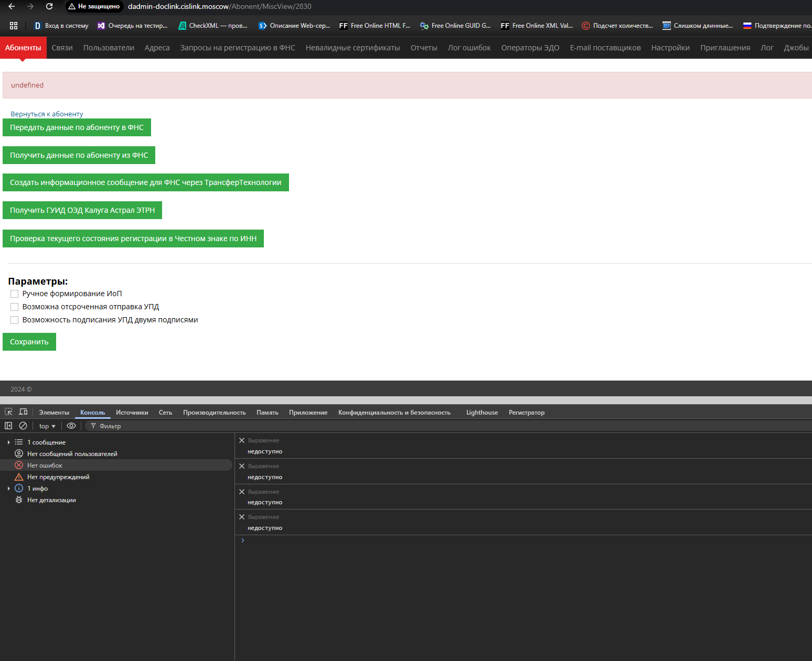This screenshot has height=661, width=812.
Task: Open Приглашения menu item
Action: [725, 48]
